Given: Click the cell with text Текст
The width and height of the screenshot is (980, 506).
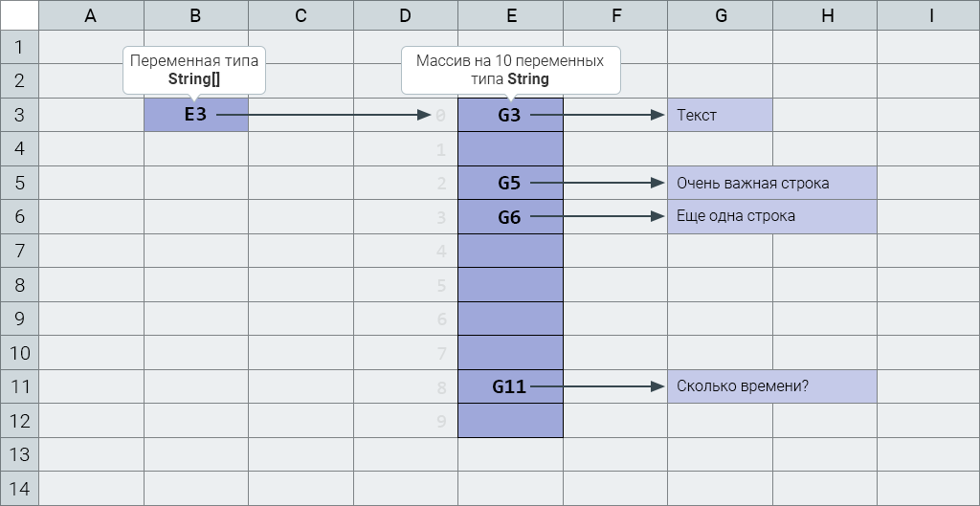Looking at the screenshot, I should click(x=720, y=115).
